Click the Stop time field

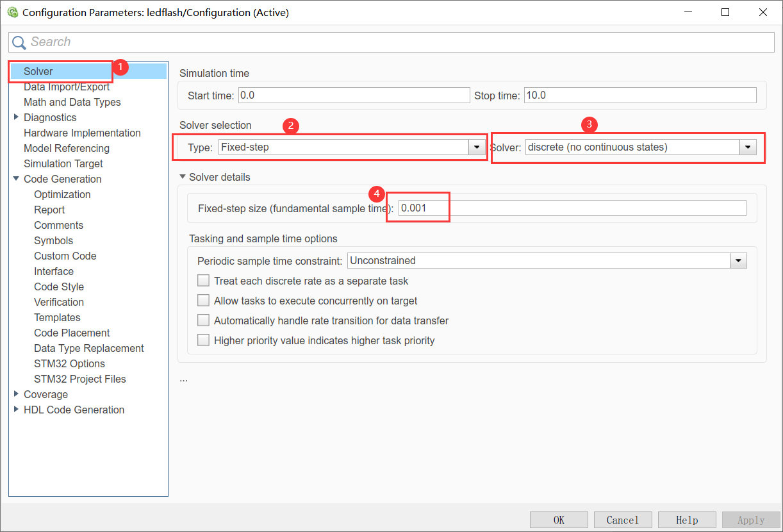point(640,95)
